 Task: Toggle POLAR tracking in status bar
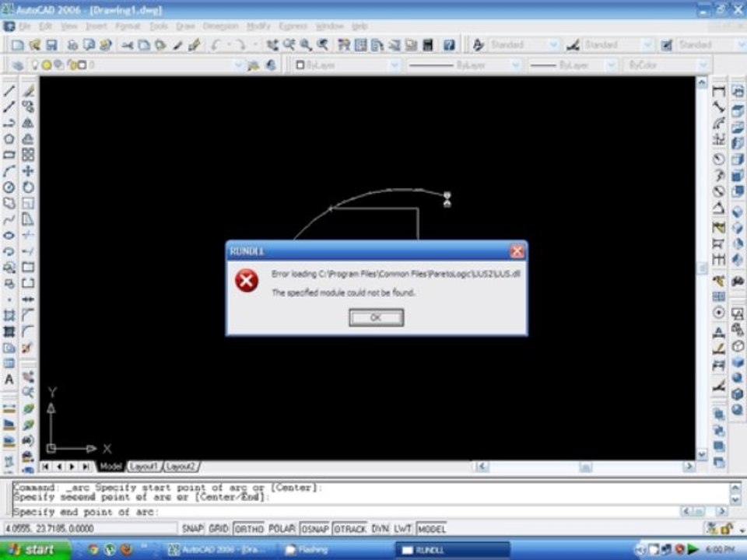[281, 529]
